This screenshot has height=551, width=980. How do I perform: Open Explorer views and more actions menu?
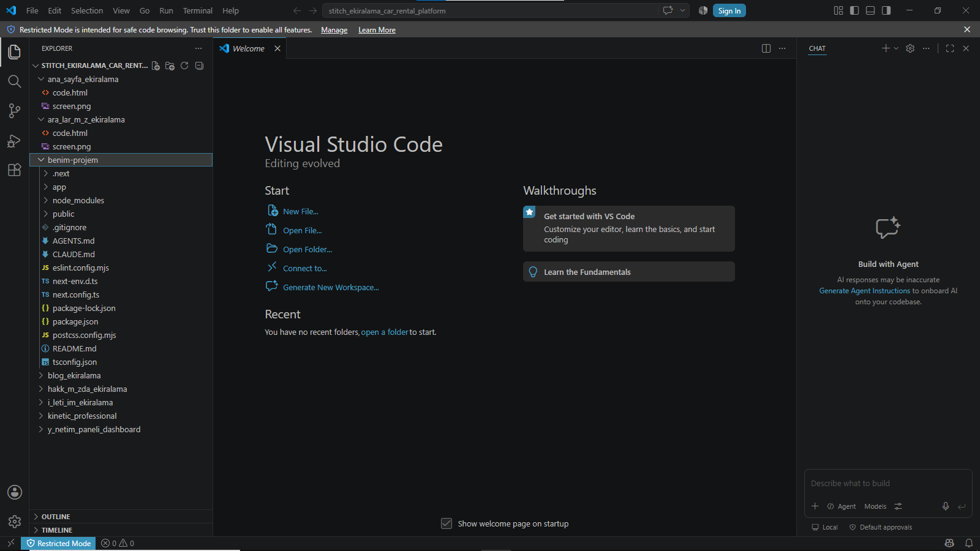pyautogui.click(x=198, y=48)
